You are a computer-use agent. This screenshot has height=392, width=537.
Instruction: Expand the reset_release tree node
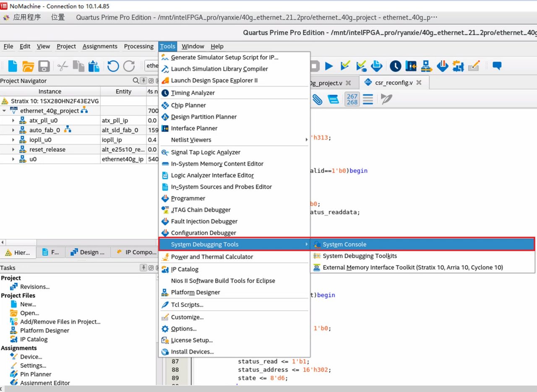click(13, 149)
